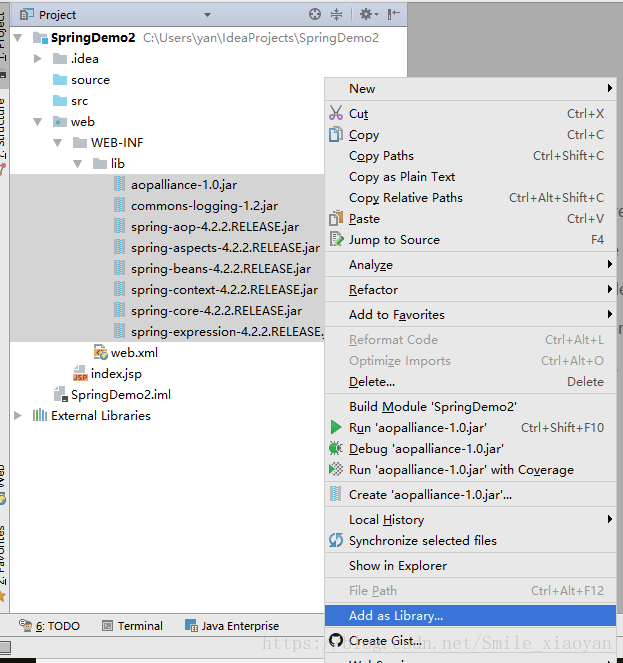Image resolution: width=623 pixels, height=663 pixels.
Task: Select aopalliance-1.0.jar file
Action: pos(176,185)
